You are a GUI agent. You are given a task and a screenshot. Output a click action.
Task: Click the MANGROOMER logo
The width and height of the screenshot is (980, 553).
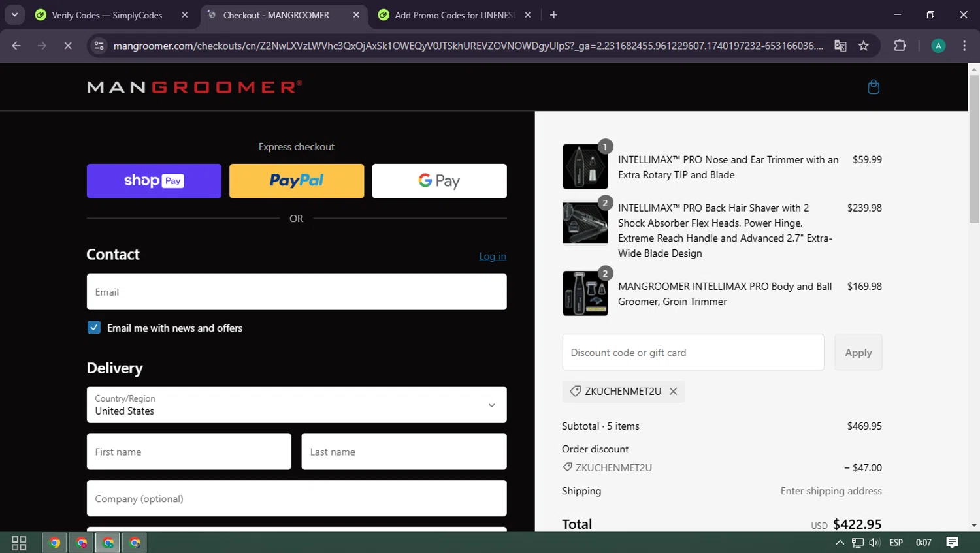[195, 87]
